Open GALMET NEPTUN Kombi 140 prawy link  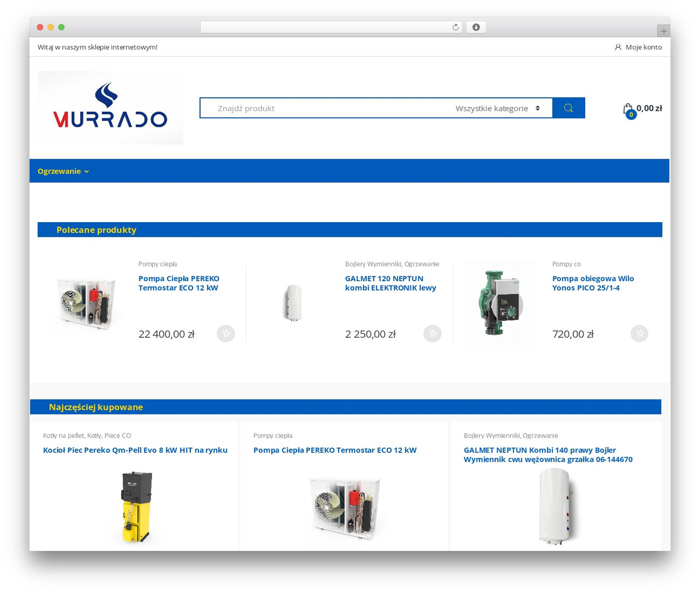(548, 455)
